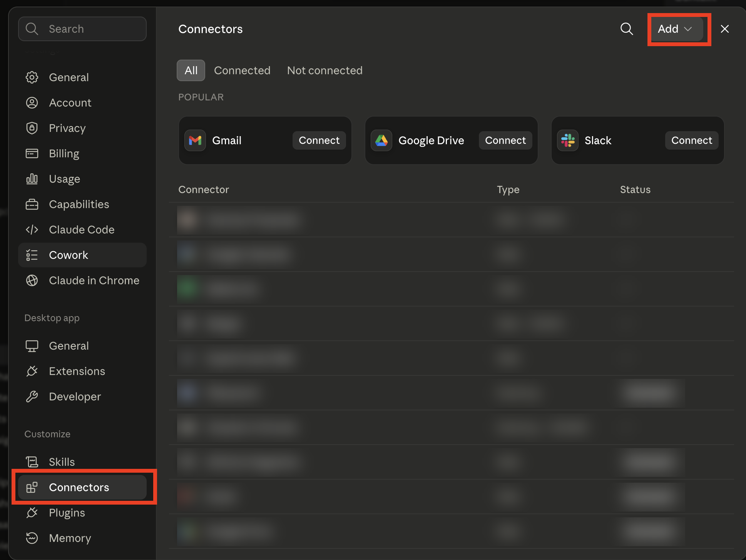The width and height of the screenshot is (746, 560).
Task: Switch to the Not connected tab
Action: [x=325, y=70]
